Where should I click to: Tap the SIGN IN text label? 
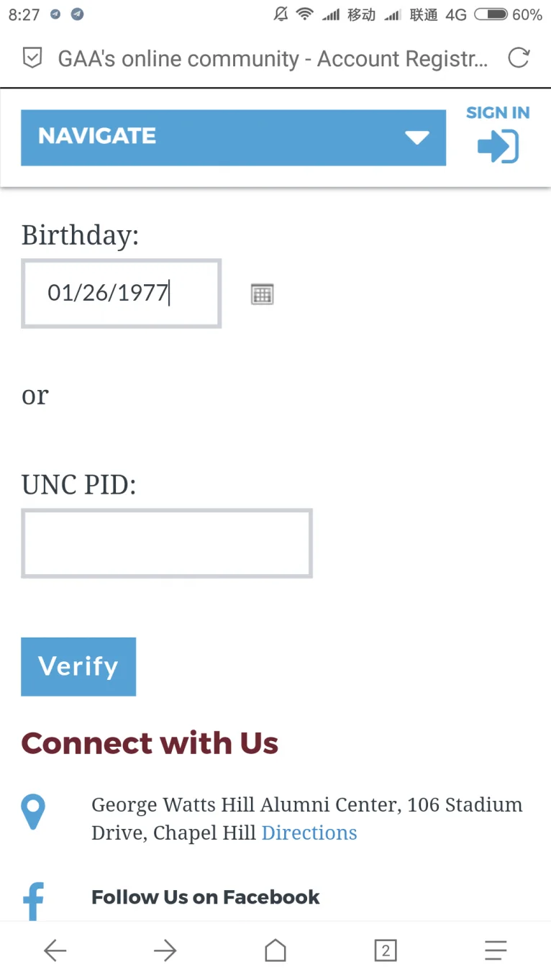pos(498,112)
